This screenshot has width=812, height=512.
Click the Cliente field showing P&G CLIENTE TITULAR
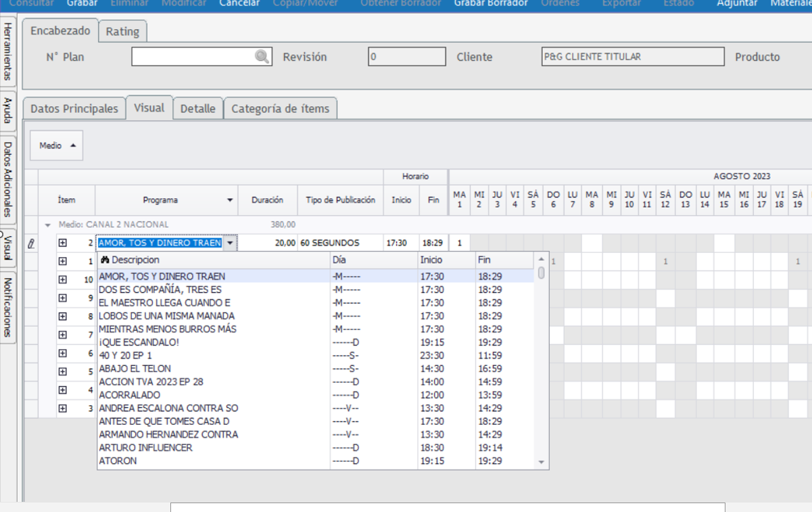(632, 57)
